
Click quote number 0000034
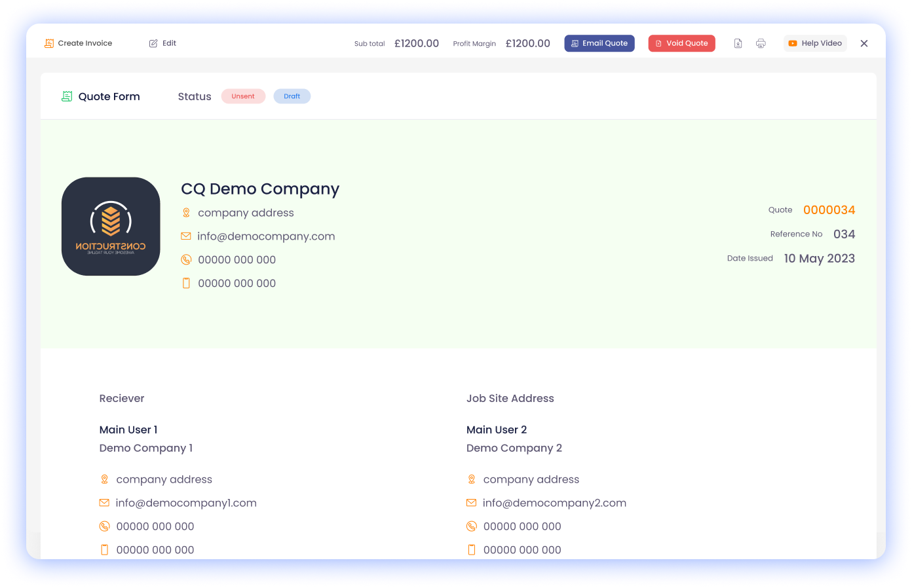829,210
